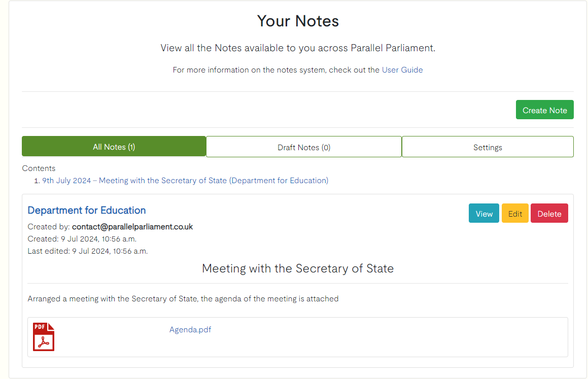
Task: Click the teal View button
Action: coord(483,214)
